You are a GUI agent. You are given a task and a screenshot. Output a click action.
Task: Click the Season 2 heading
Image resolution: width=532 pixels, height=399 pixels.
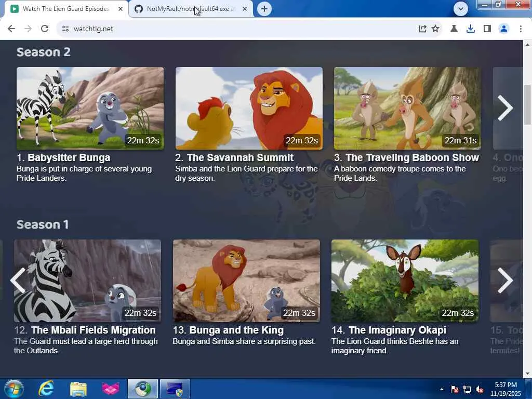[44, 52]
